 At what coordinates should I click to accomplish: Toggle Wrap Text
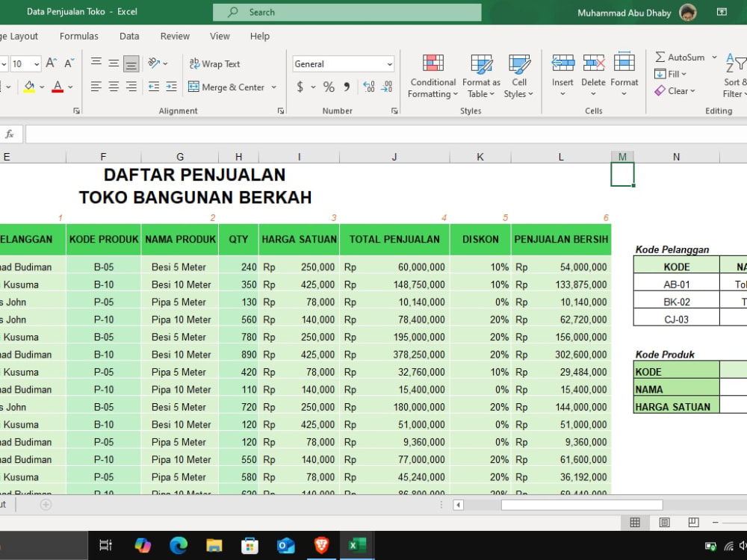pyautogui.click(x=214, y=63)
